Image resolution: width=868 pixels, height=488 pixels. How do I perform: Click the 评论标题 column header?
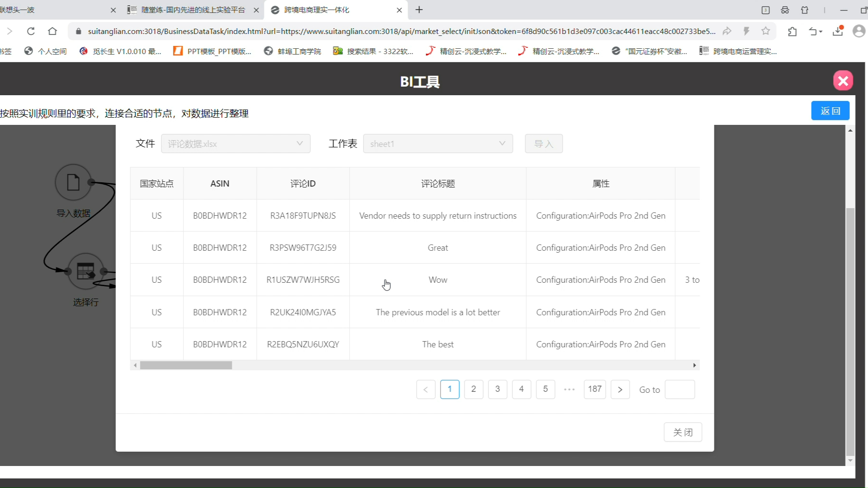[x=438, y=183]
